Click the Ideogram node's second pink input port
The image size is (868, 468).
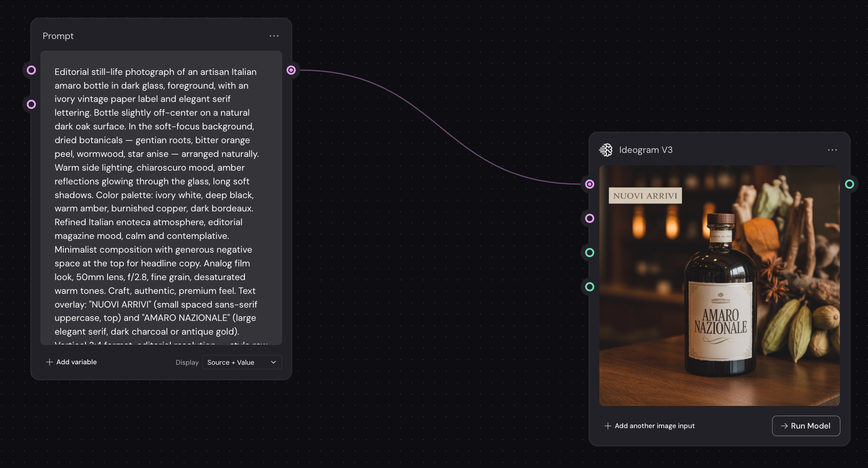tap(589, 218)
